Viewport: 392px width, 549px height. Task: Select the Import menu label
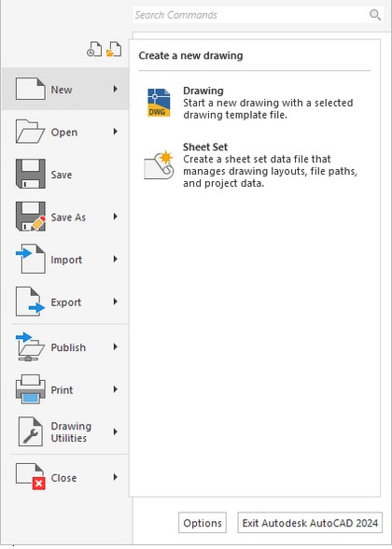click(x=66, y=260)
